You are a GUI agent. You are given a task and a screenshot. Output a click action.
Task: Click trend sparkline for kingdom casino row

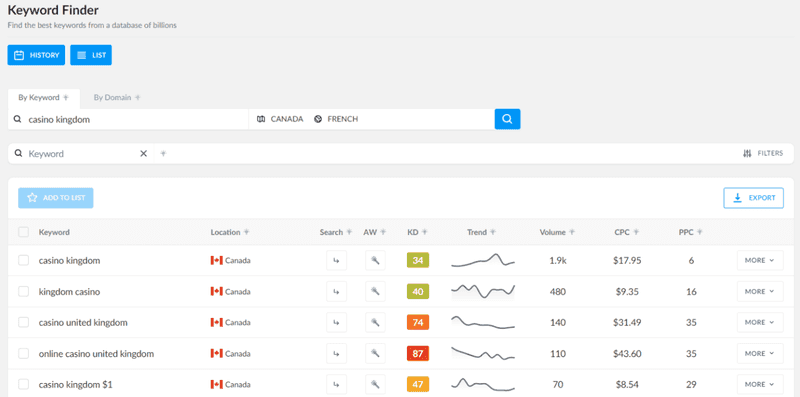click(x=483, y=291)
